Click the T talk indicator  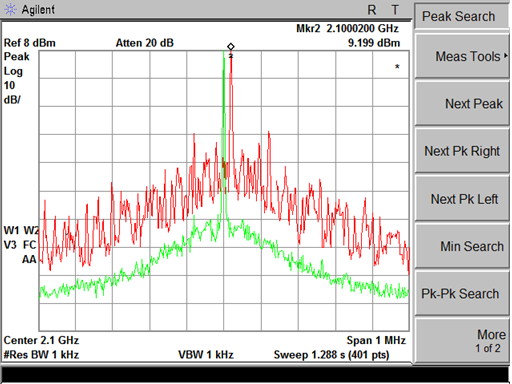(395, 10)
